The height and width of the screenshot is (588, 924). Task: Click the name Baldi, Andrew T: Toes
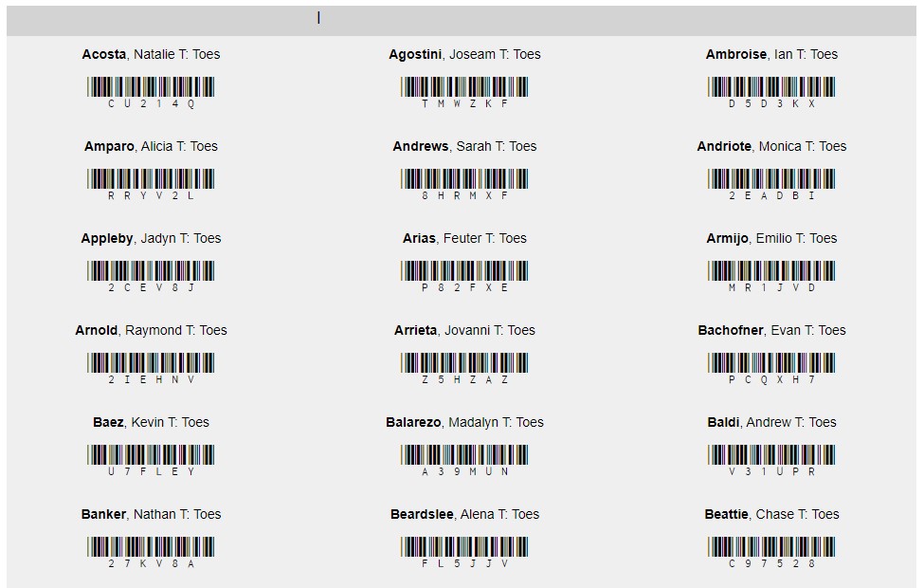(771, 422)
